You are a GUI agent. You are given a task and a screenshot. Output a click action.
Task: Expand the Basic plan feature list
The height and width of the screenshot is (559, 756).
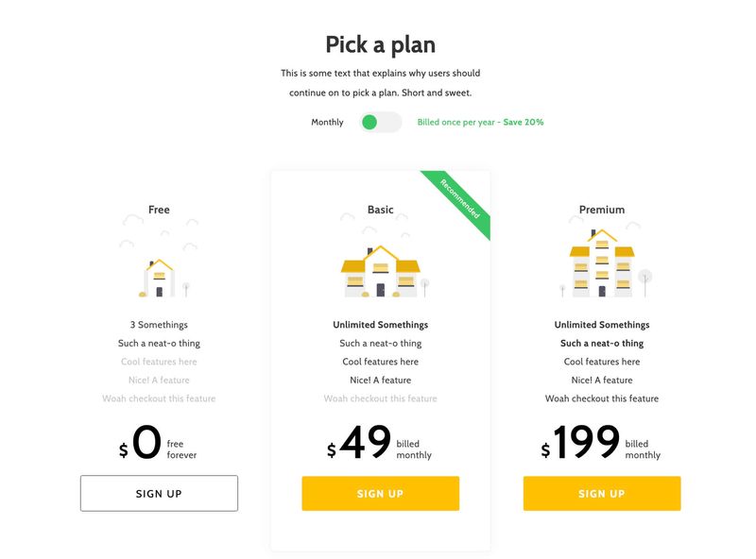click(x=381, y=361)
